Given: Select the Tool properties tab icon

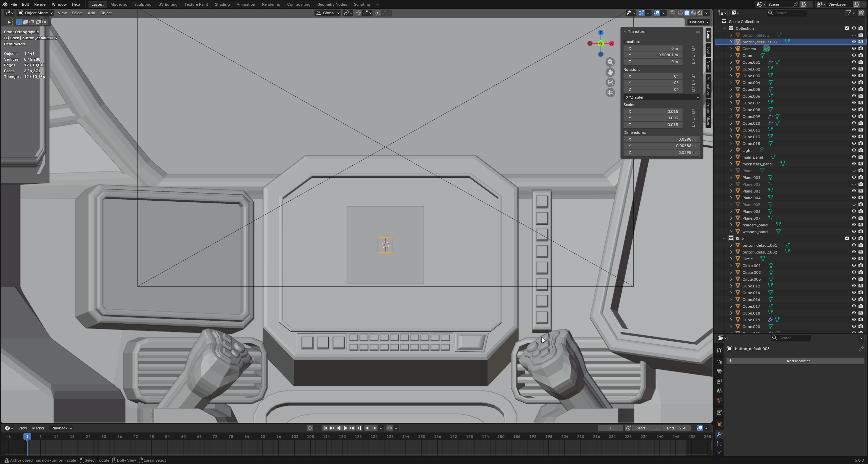Looking at the screenshot, I should click(719, 350).
